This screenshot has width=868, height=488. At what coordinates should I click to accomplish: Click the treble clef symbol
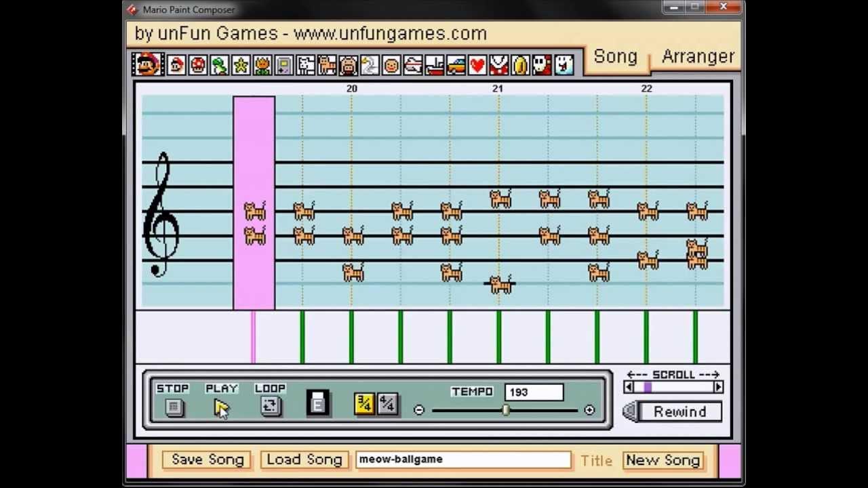pyautogui.click(x=161, y=214)
